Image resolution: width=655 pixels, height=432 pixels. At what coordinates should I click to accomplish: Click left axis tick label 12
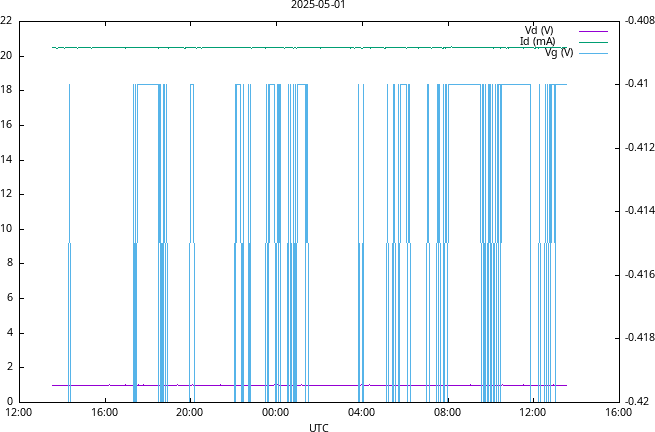[5, 194]
